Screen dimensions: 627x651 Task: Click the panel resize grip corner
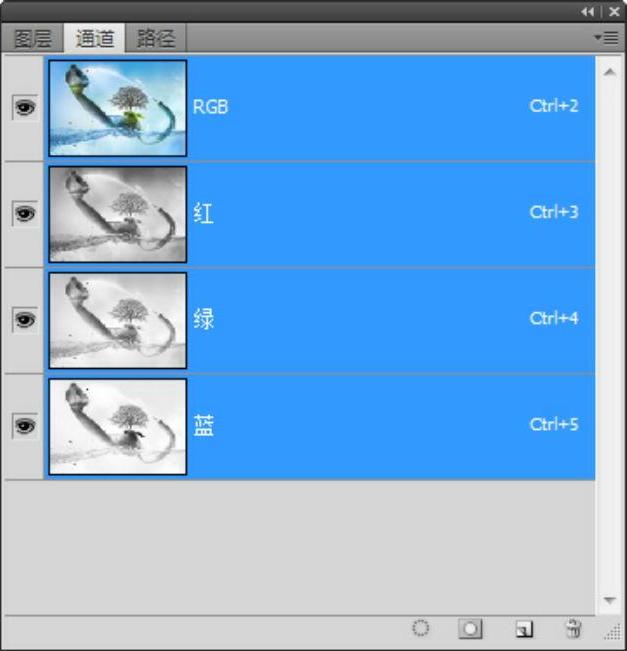(613, 632)
